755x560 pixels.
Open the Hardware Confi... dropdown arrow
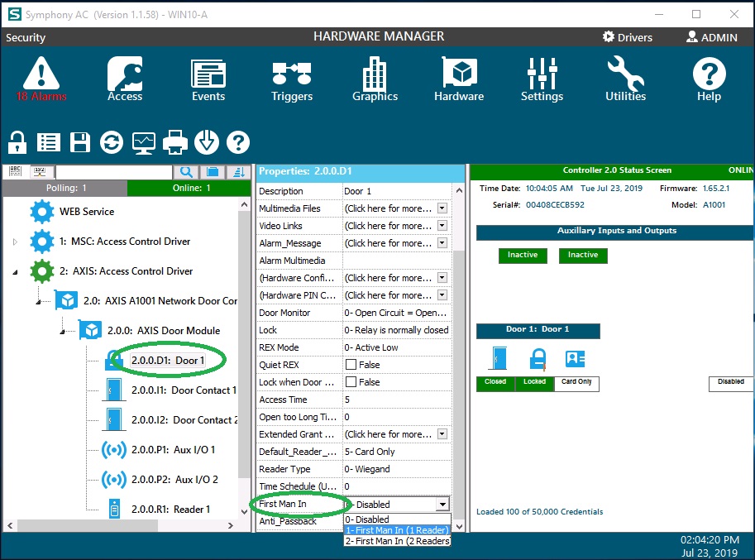point(442,278)
